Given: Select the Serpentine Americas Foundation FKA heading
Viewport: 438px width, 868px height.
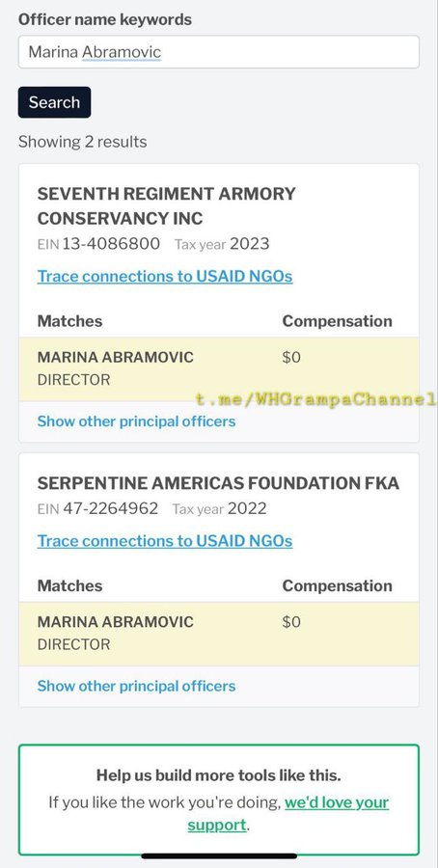Looking at the screenshot, I should coord(218,483).
